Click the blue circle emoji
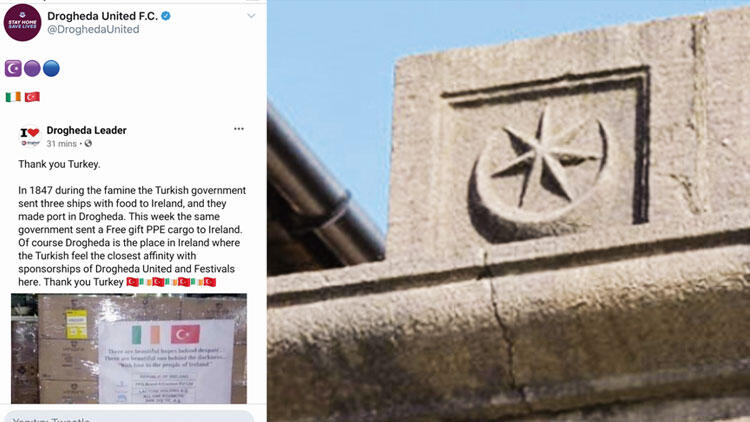The width and height of the screenshot is (750, 422). coord(51,68)
